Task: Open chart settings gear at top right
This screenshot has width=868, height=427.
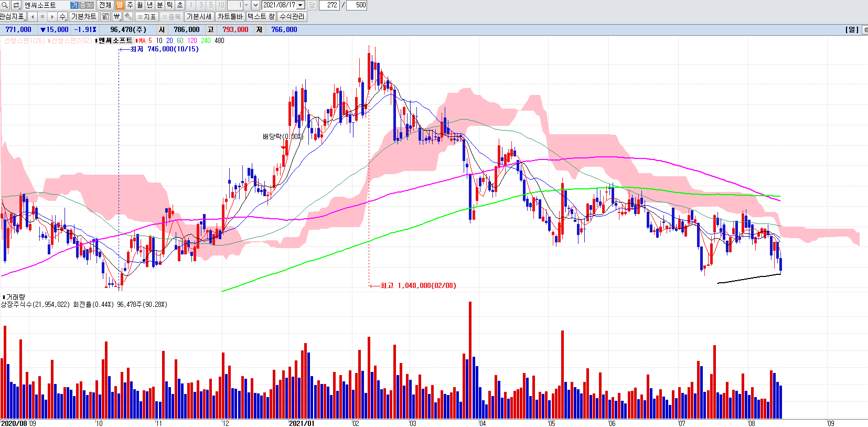Action: tap(865, 30)
